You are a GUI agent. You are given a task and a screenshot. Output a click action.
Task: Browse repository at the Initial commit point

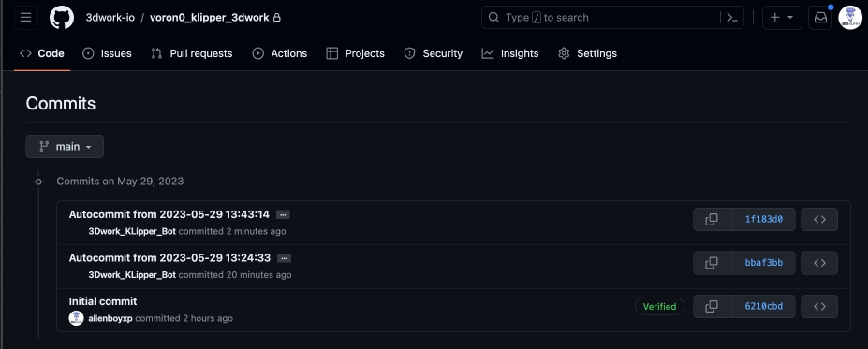[819, 306]
